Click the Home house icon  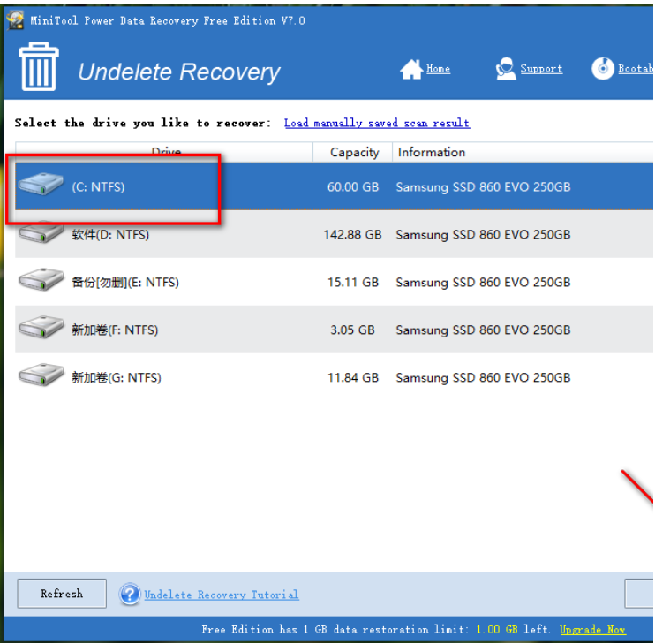(x=411, y=69)
